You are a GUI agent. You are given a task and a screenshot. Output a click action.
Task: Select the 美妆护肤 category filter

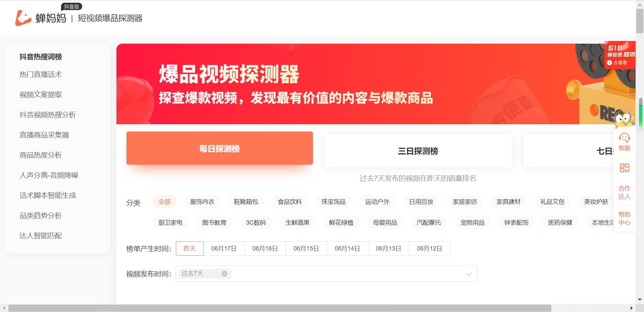click(x=596, y=202)
